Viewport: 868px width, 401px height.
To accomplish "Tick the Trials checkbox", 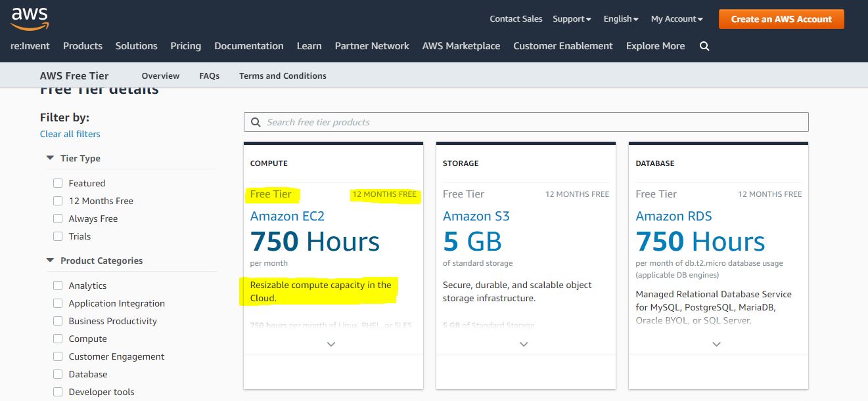I will click(58, 236).
